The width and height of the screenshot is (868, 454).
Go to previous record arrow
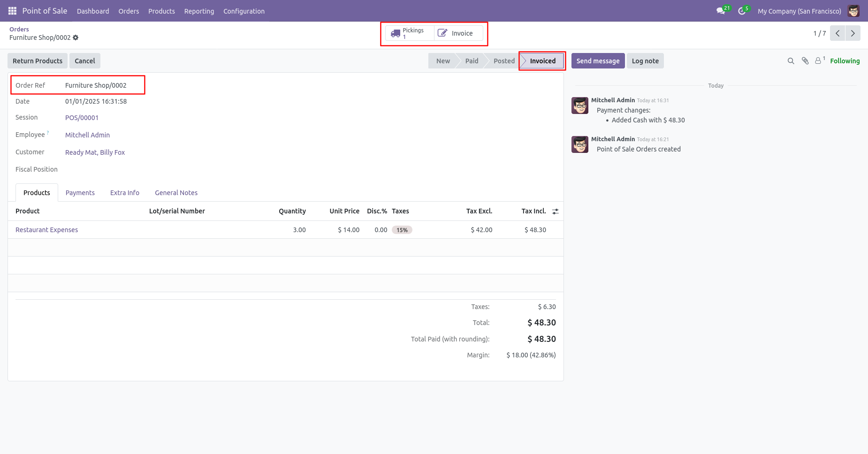(x=838, y=33)
